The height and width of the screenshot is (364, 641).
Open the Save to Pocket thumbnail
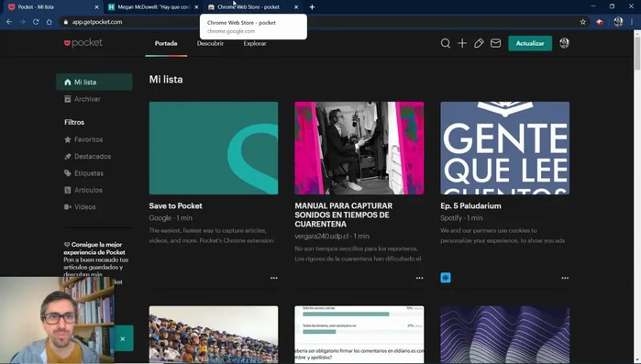pyautogui.click(x=214, y=148)
